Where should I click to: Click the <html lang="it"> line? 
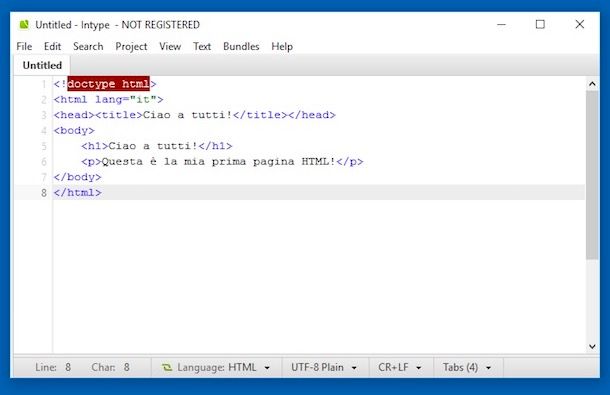[109, 100]
